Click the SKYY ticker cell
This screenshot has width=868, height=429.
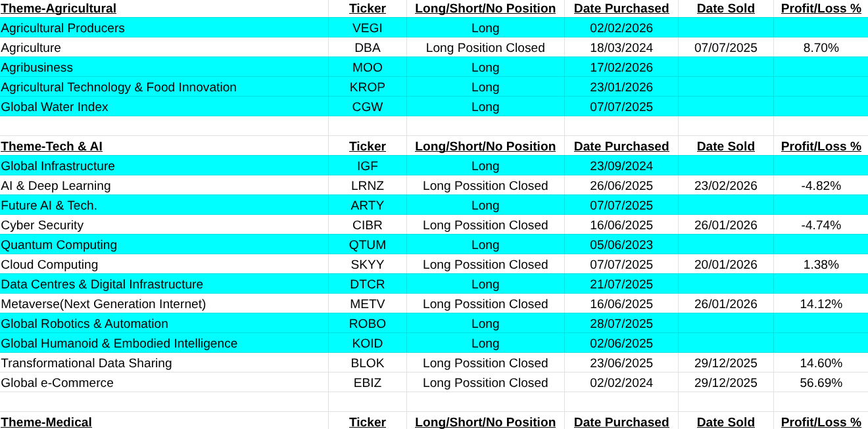[x=367, y=265]
